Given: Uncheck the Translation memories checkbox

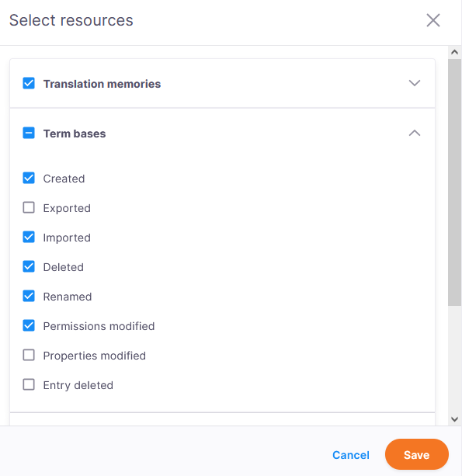Looking at the screenshot, I should click(x=29, y=83).
